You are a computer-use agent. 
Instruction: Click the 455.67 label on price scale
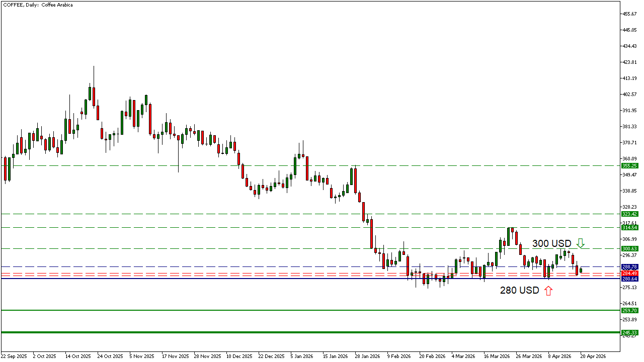629,14
